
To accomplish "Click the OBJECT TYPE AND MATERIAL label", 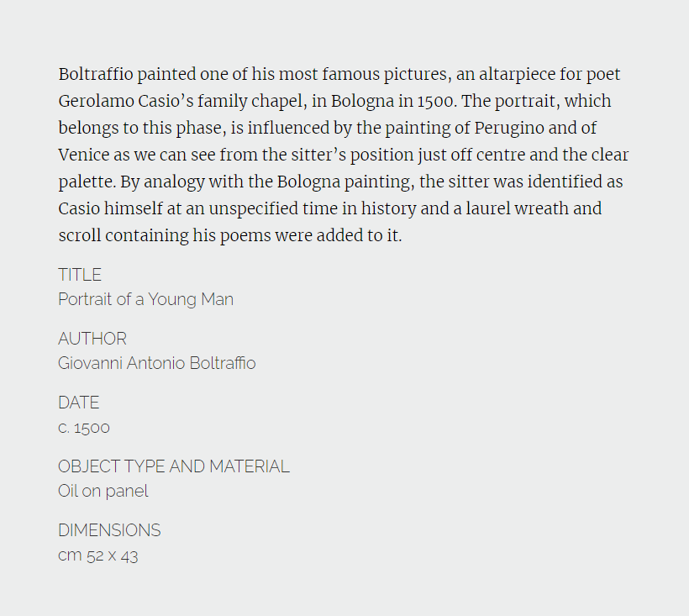I will pos(174,466).
